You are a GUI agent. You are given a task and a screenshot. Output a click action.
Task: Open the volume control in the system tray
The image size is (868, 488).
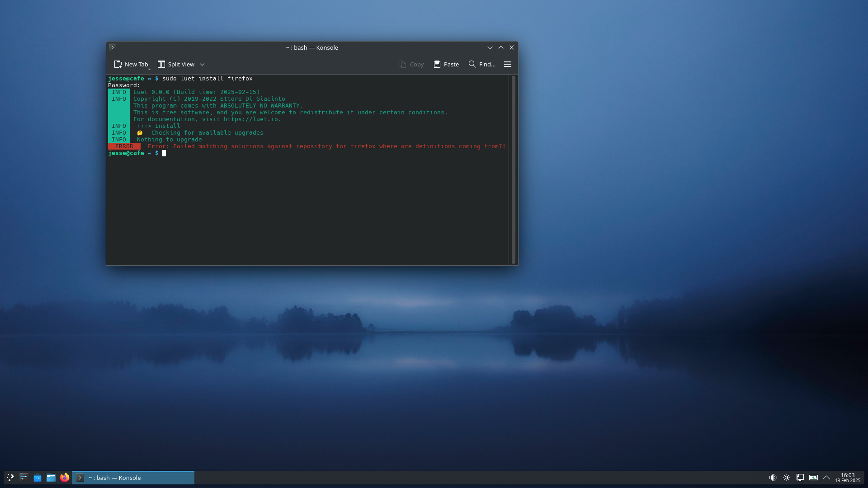(773, 478)
